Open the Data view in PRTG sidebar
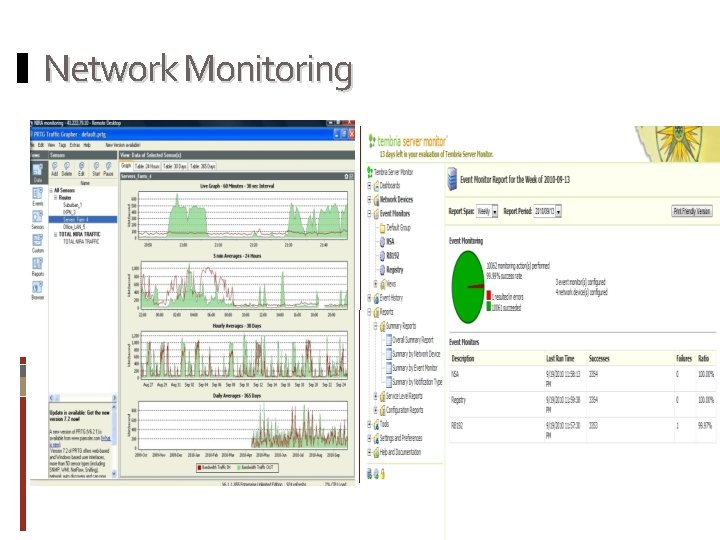Viewport: 720px width, 540px height. click(38, 173)
